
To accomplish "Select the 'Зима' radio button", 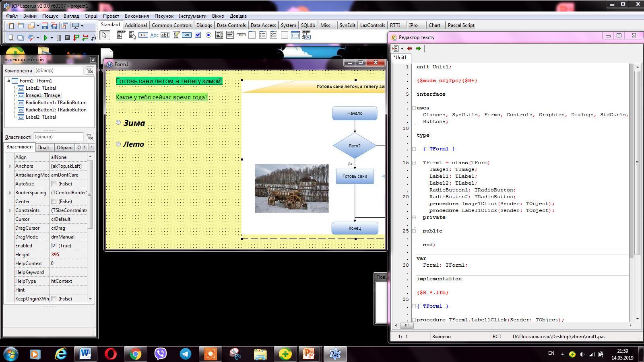I will pyautogui.click(x=118, y=123).
